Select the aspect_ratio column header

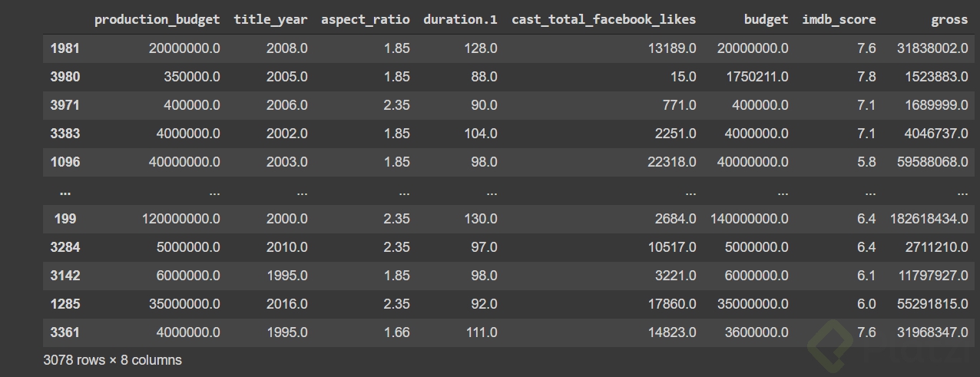pyautogui.click(x=365, y=20)
